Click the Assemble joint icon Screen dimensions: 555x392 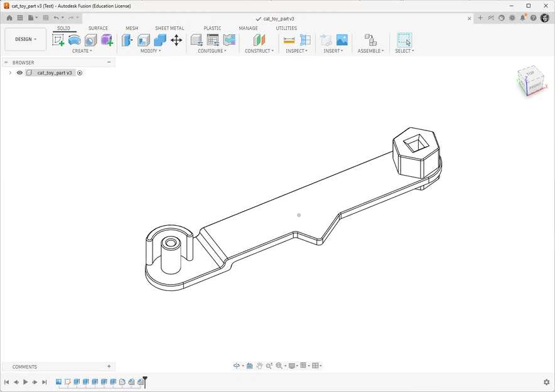(370, 40)
